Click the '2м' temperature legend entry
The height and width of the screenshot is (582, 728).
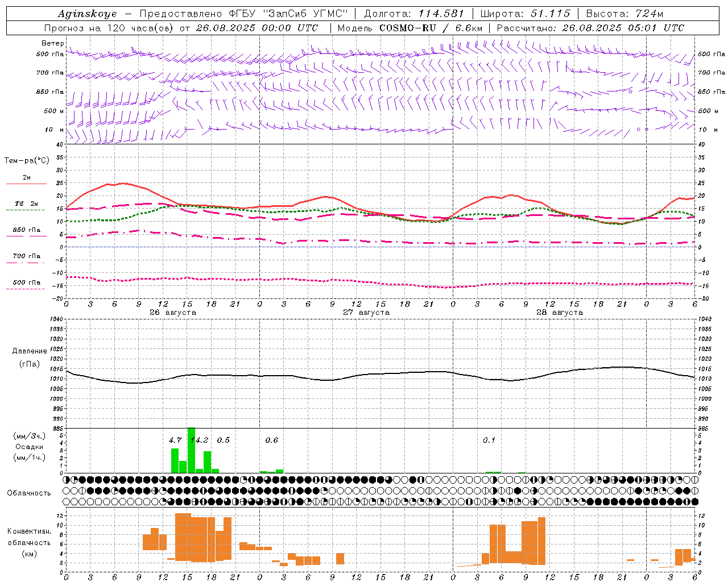click(27, 178)
